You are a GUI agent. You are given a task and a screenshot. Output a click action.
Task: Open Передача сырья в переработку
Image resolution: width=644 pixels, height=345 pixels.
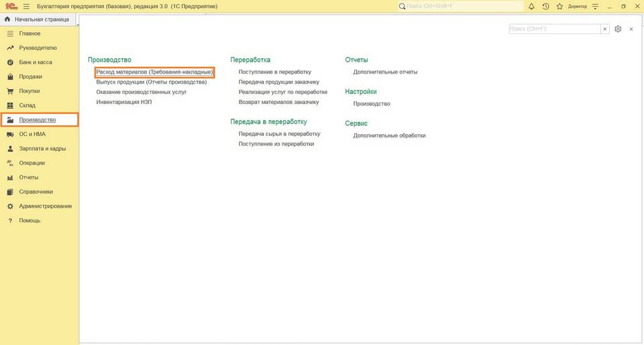pyautogui.click(x=279, y=134)
